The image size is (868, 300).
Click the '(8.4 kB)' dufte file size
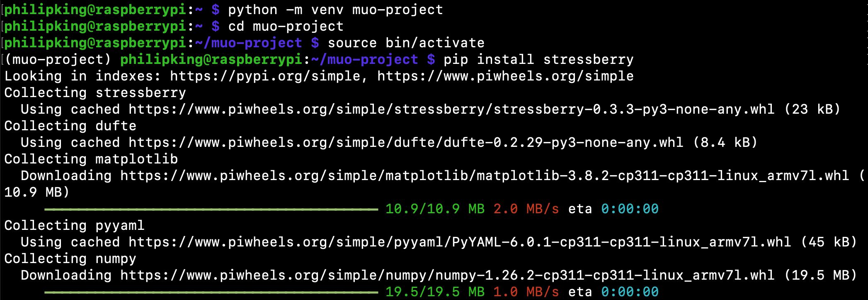(725, 143)
